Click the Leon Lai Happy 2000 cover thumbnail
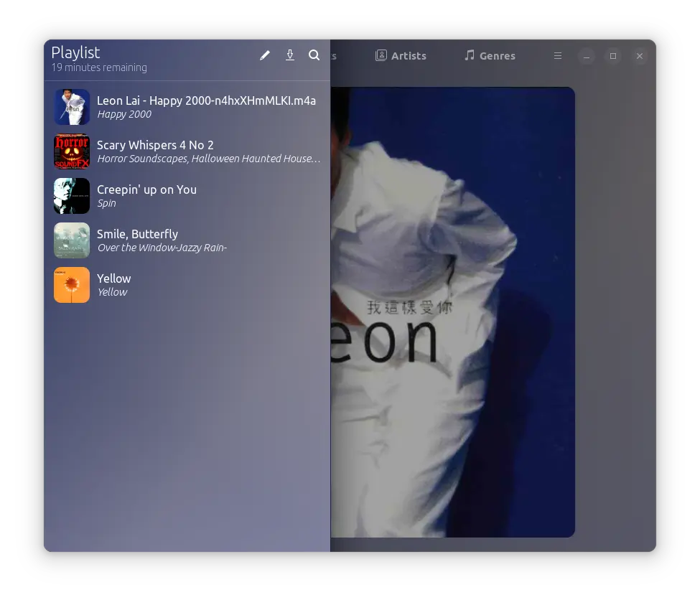Screen dimensions: 700x600 72,107
